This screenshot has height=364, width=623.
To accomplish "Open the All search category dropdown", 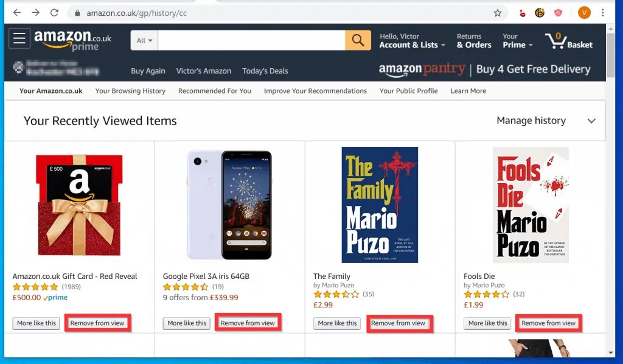I will click(x=142, y=39).
